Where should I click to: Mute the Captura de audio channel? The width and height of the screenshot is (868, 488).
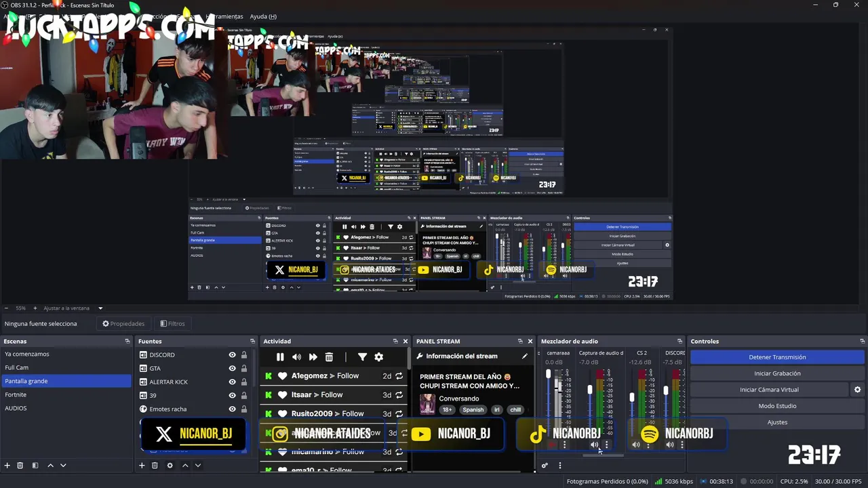pos(594,445)
